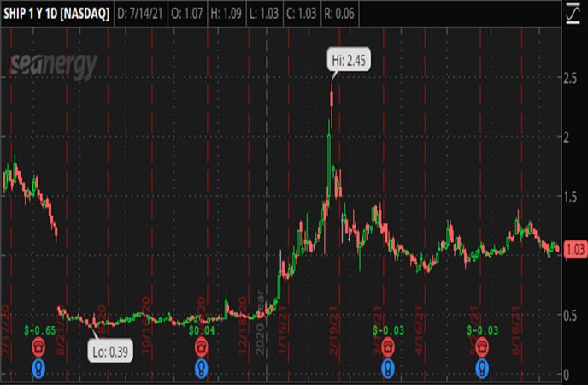The image size is (588, 385).
Task: Open the chart style icon in top-right corner
Action: click(573, 13)
